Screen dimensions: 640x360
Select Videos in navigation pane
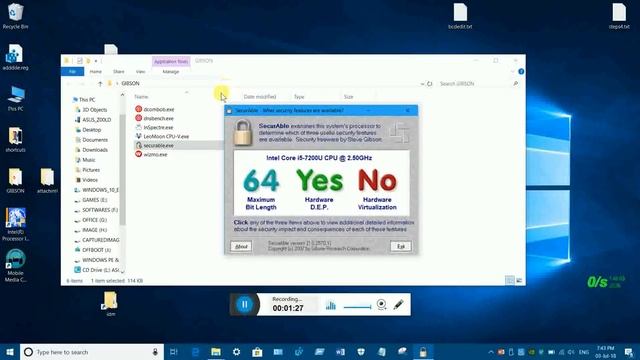pos(87,180)
